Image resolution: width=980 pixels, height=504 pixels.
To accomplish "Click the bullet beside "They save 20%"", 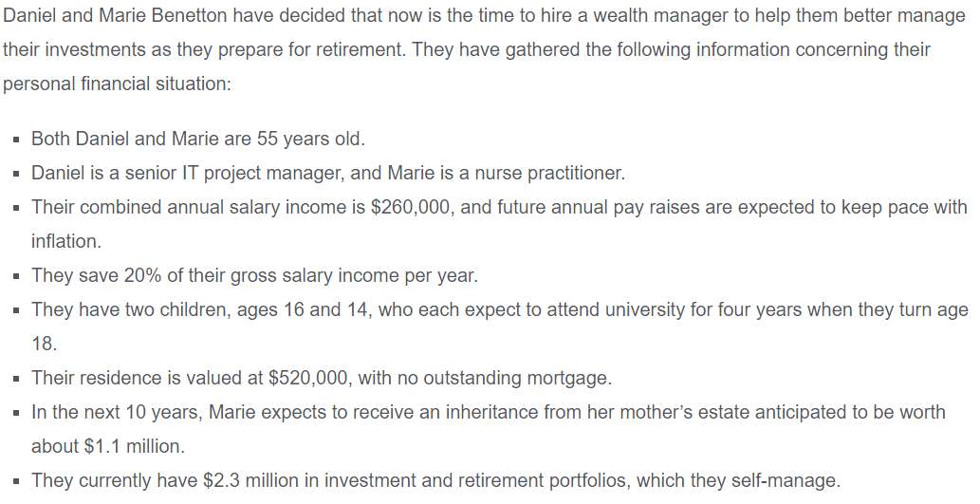I will (17, 276).
